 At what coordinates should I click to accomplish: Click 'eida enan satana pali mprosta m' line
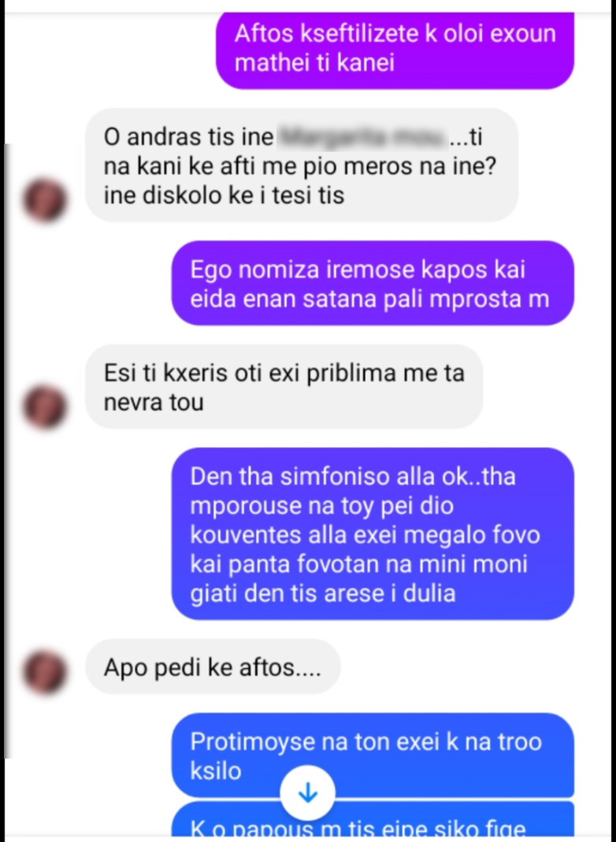pyautogui.click(x=369, y=299)
